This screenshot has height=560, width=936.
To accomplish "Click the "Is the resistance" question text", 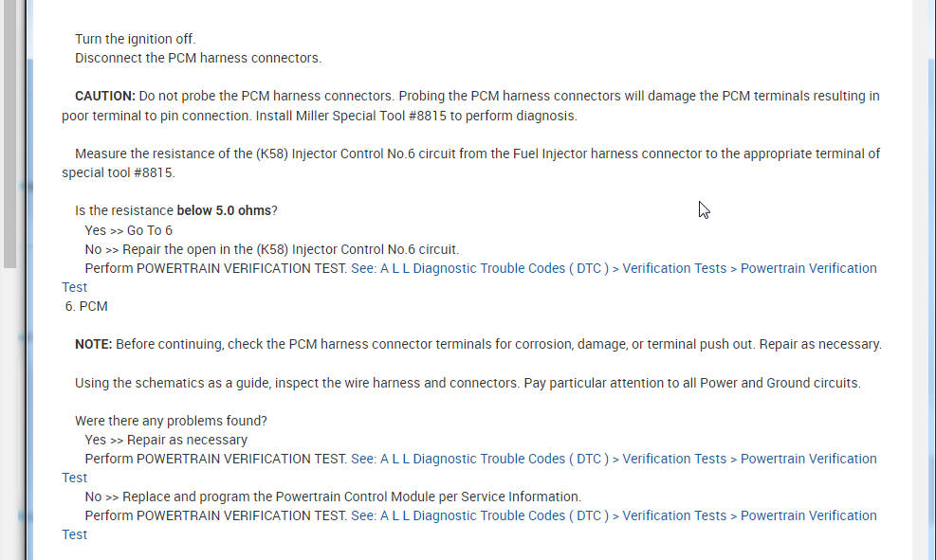I will [x=125, y=210].
